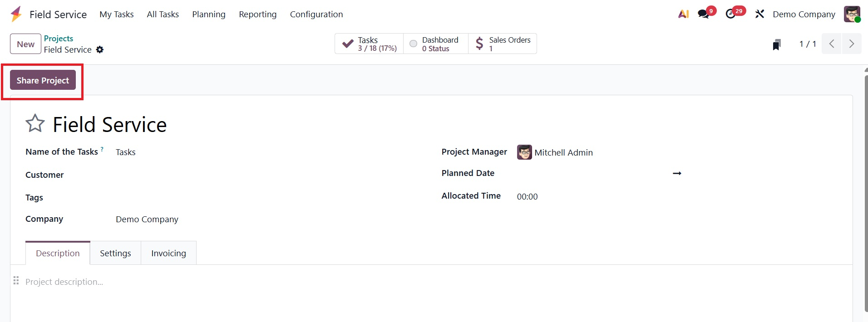This screenshot has width=868, height=322.
Task: Go to the previous record arrow
Action: (x=832, y=44)
